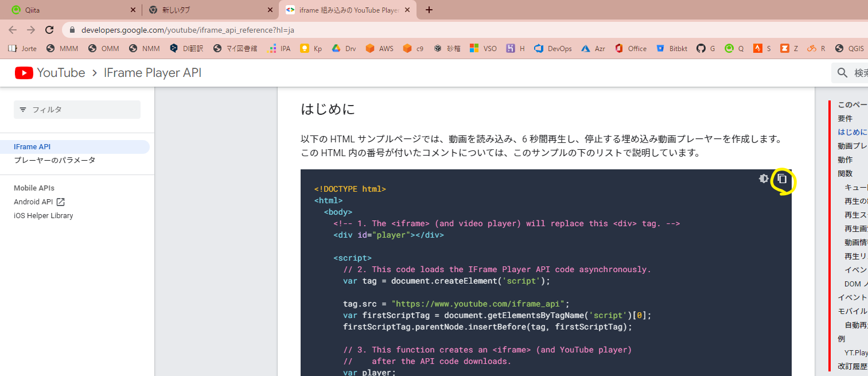The height and width of the screenshot is (376, 868).
Task: Click YouTube text in breadcrumb
Action: pyautogui.click(x=61, y=73)
